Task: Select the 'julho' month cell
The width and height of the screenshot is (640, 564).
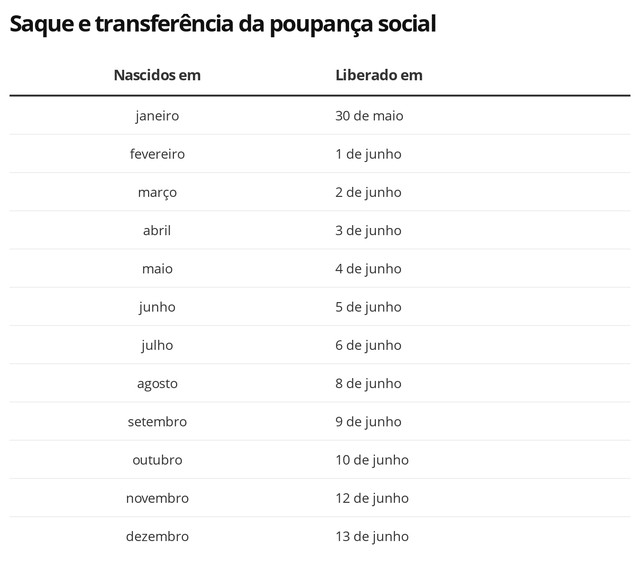Action: (157, 345)
